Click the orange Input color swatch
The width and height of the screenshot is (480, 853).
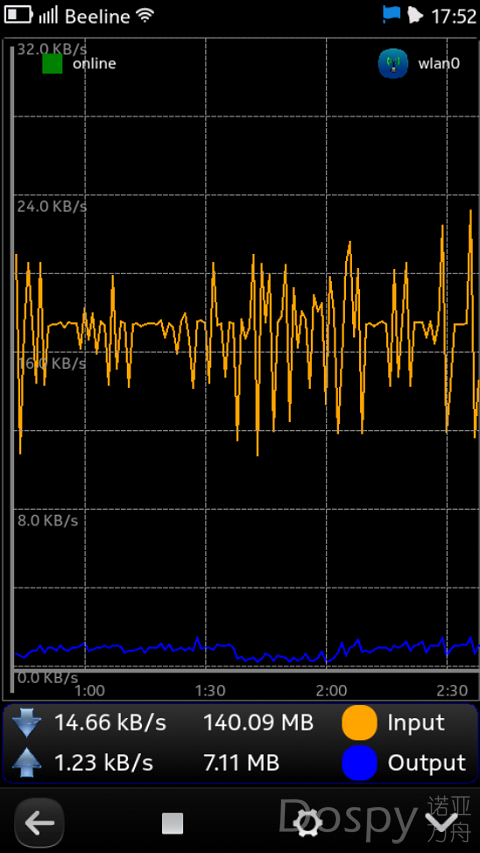(x=359, y=722)
